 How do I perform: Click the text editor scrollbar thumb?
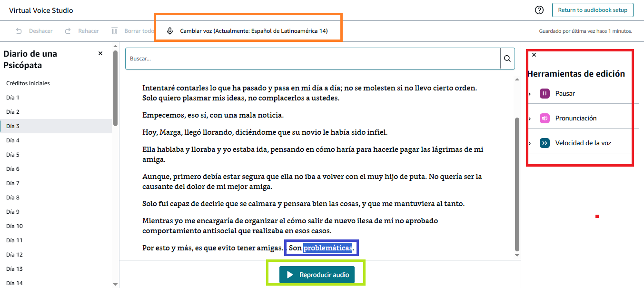517,184
